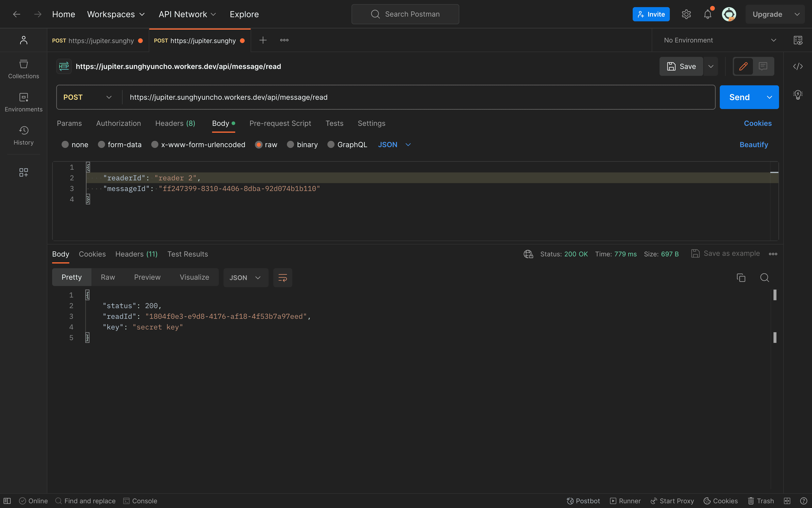Open the Postbot assistant in the status bar
Viewport: 812px width, 508px height.
(583, 501)
